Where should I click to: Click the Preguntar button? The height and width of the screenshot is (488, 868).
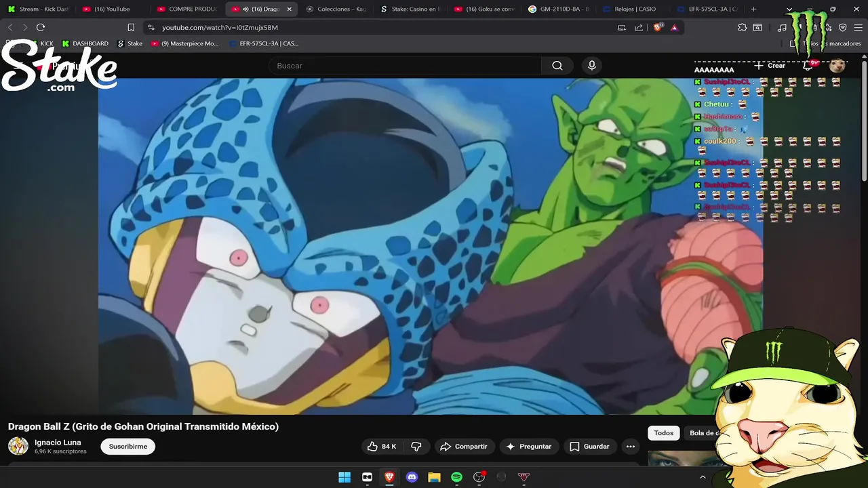coord(529,447)
